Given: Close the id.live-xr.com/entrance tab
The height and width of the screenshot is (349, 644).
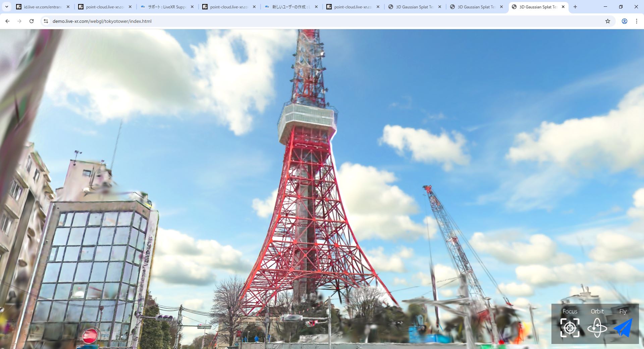Looking at the screenshot, I should pyautogui.click(x=68, y=7).
